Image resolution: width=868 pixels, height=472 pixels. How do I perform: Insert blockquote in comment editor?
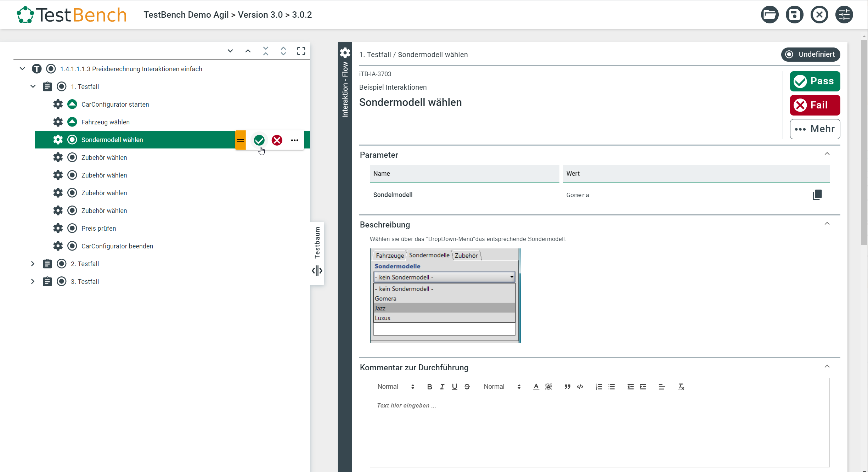point(568,387)
